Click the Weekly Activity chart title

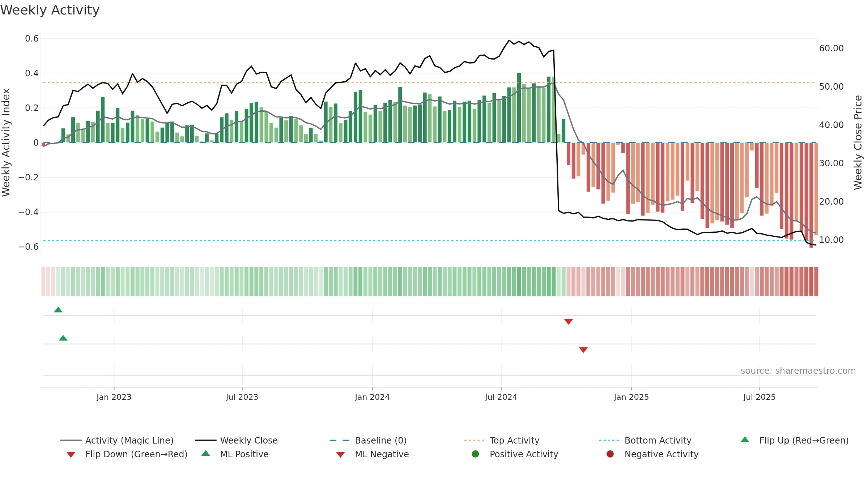click(50, 10)
